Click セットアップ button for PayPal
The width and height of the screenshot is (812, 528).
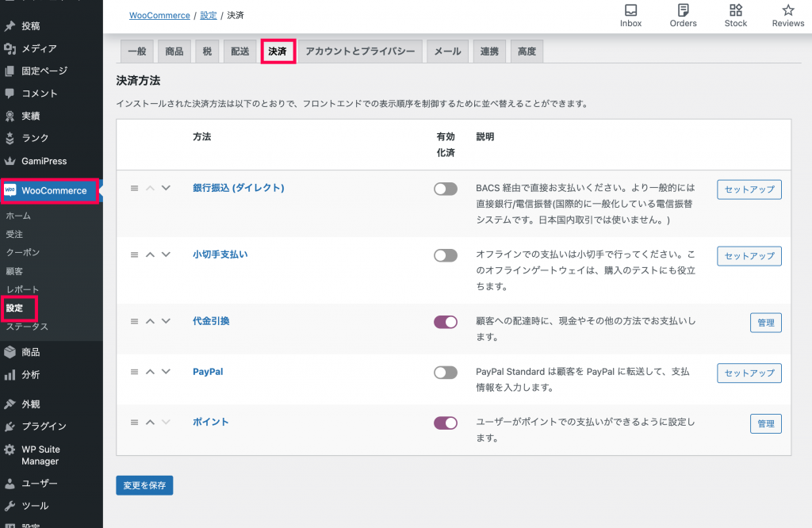pos(749,373)
